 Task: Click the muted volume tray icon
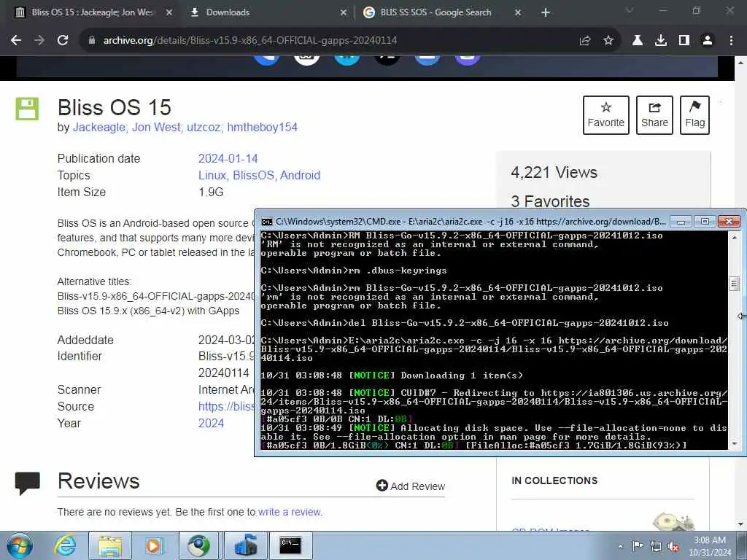(x=673, y=546)
